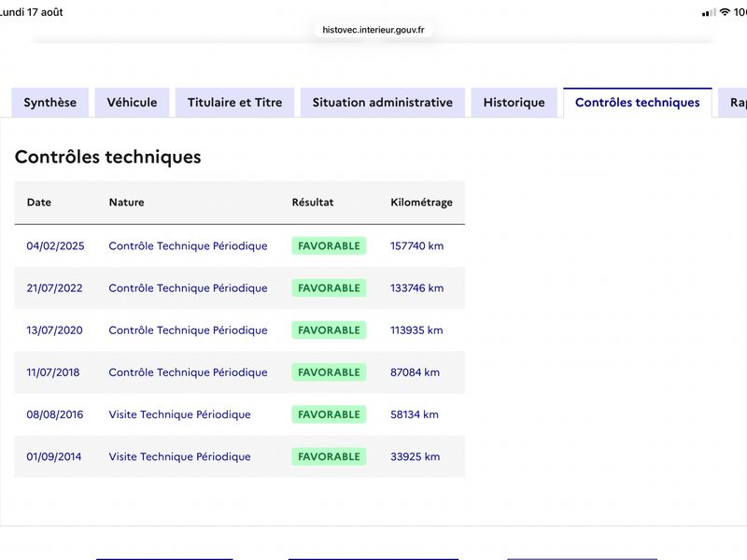Screen dimensions: 747x560
Task: Click the Résultat column header
Action: 313,203
